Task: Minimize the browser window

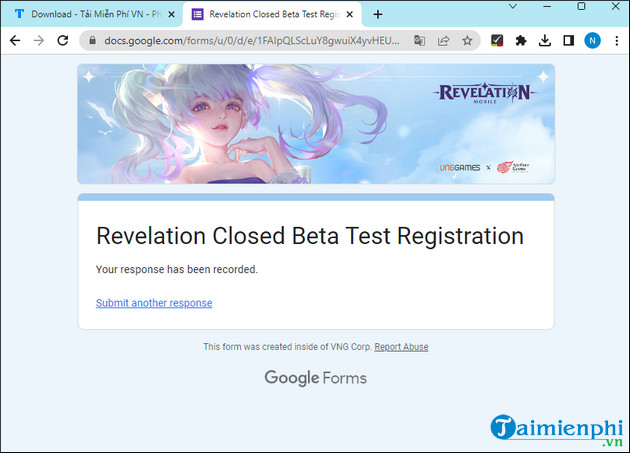Action: [547, 6]
